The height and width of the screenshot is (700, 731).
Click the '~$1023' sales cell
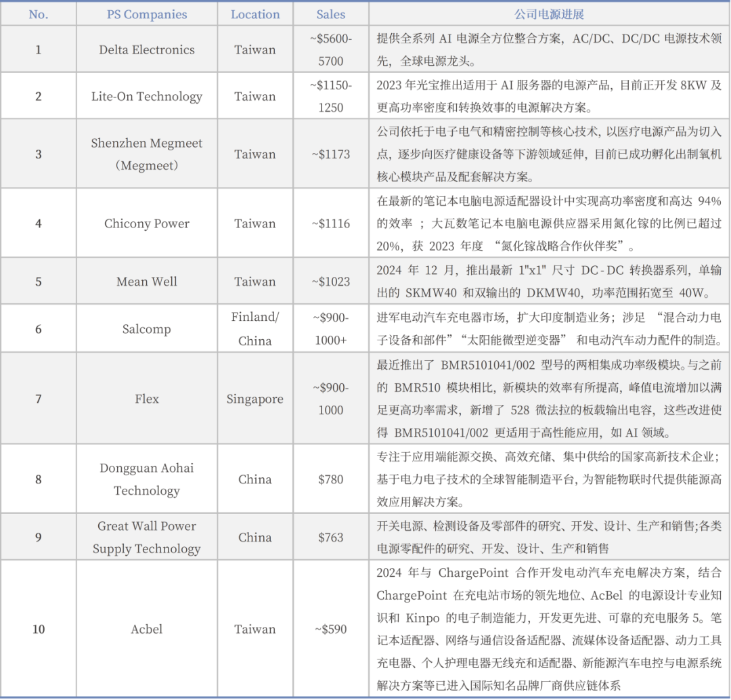(x=330, y=281)
